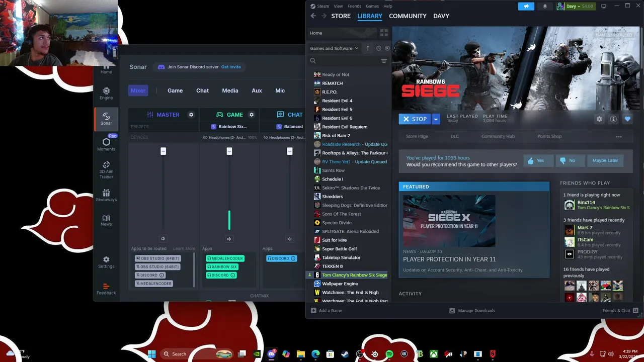Screen dimensions: 644x362
Task: Open Giveaways in the Sonar sidebar
Action: (x=106, y=196)
